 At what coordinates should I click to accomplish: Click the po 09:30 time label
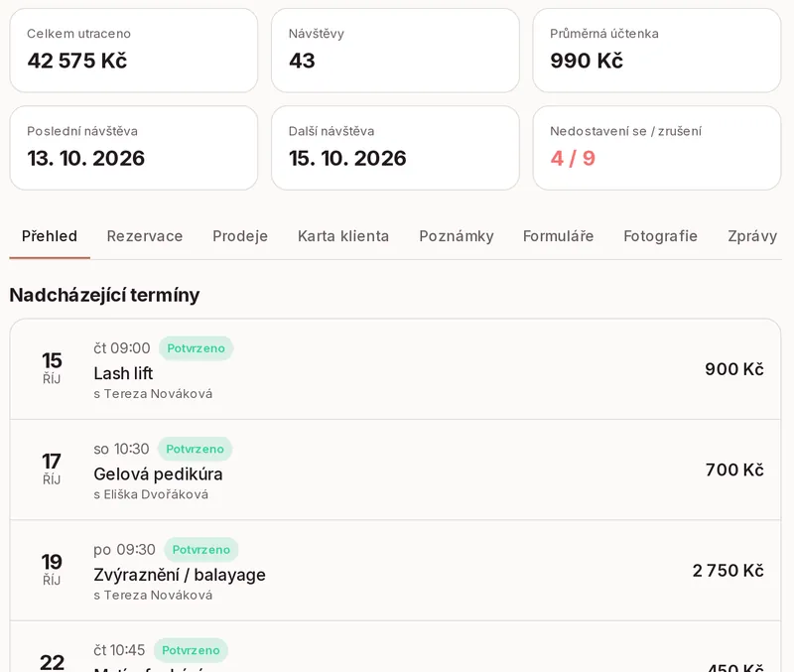pyautogui.click(x=125, y=550)
